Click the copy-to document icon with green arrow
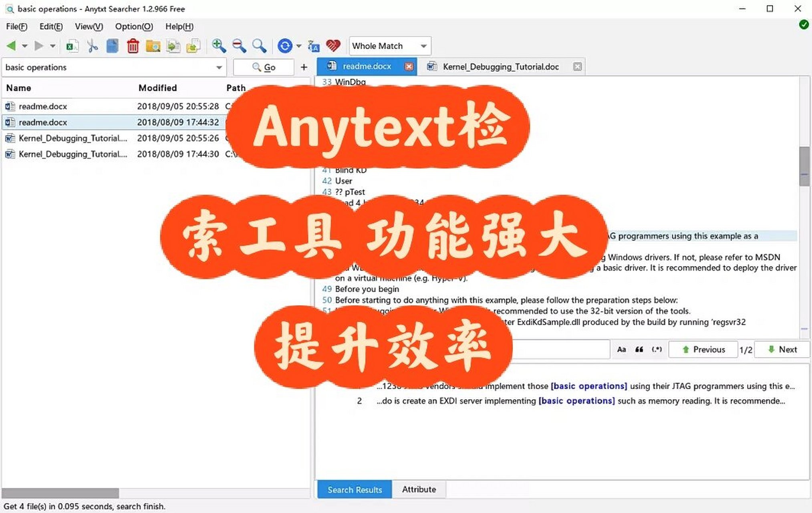Viewport: 812px width, 513px height. click(x=173, y=46)
